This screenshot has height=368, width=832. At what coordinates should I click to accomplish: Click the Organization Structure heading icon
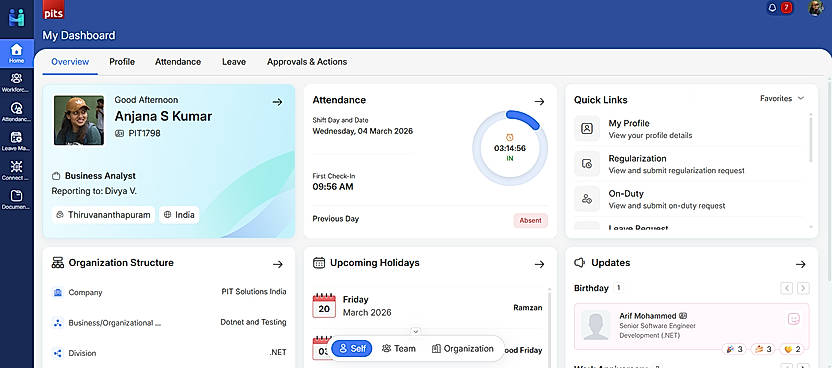58,263
